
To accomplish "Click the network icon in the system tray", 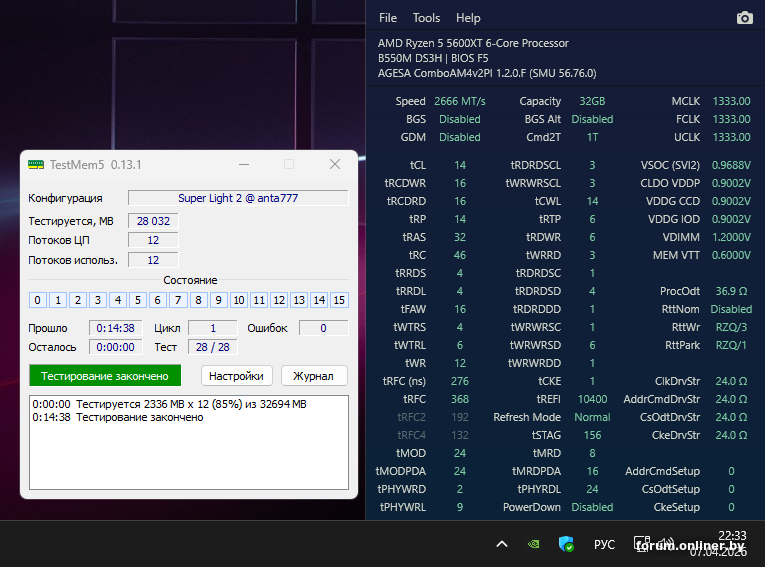I will 641,544.
